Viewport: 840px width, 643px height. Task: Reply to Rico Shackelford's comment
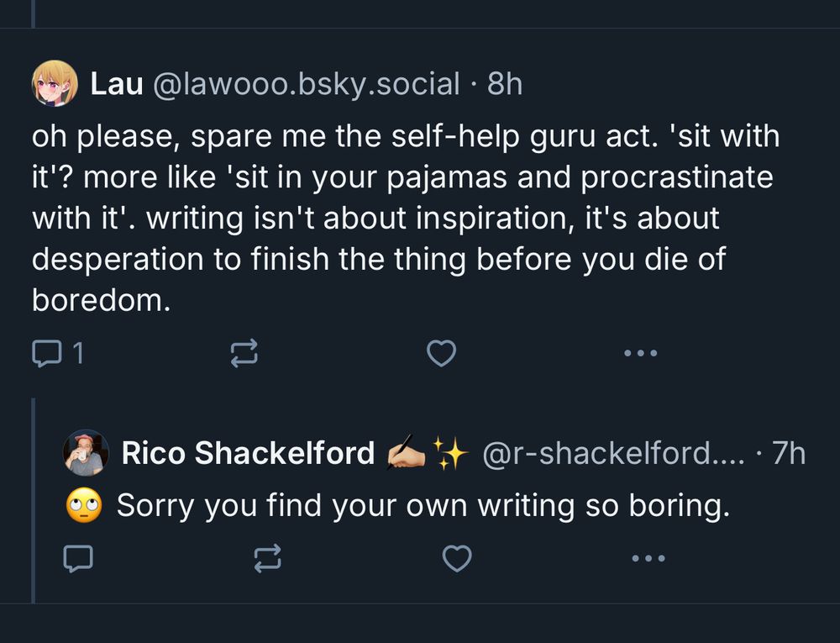click(x=78, y=558)
